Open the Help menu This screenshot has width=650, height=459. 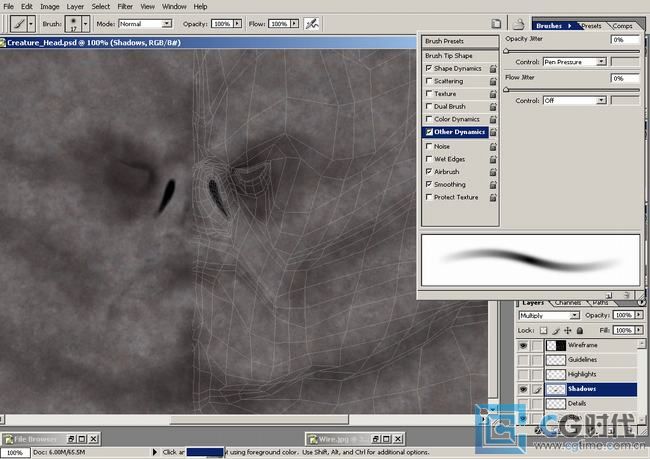click(x=200, y=7)
